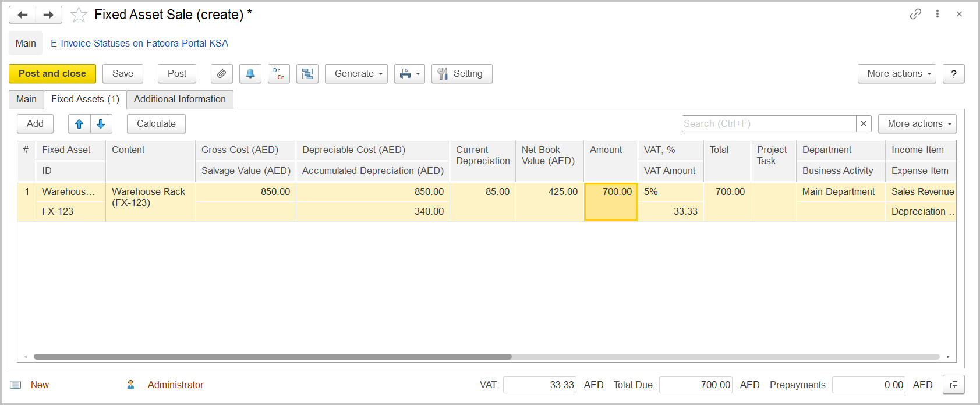Open More actions for the table
Viewport: 980px width, 405px height.
coord(917,124)
